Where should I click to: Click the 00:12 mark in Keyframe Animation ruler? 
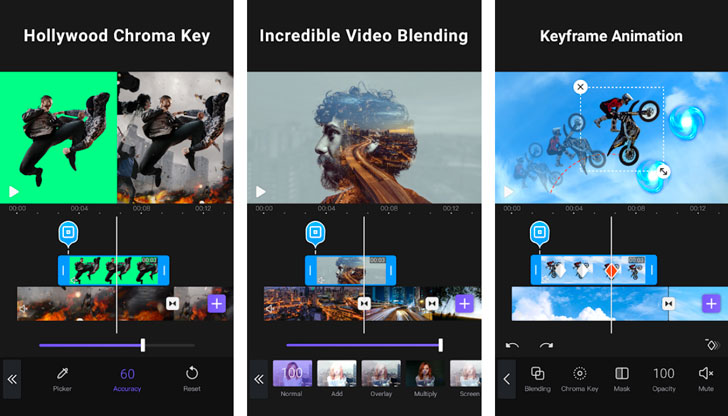tap(698, 208)
